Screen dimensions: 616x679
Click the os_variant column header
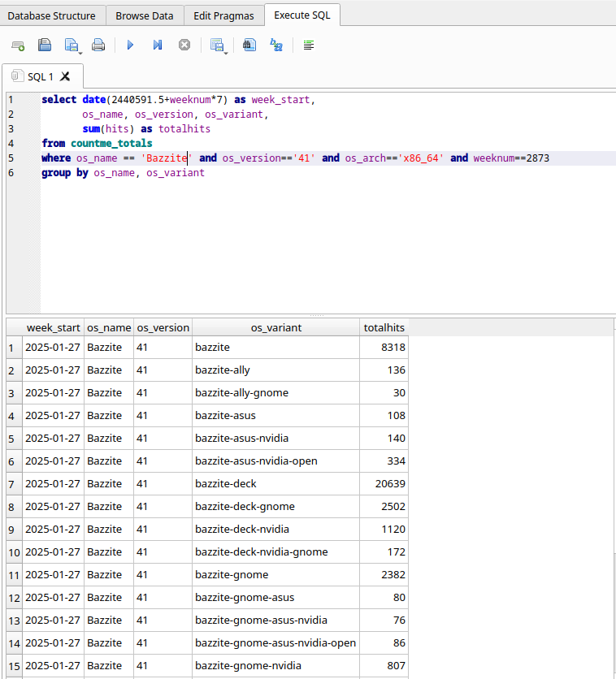276,328
